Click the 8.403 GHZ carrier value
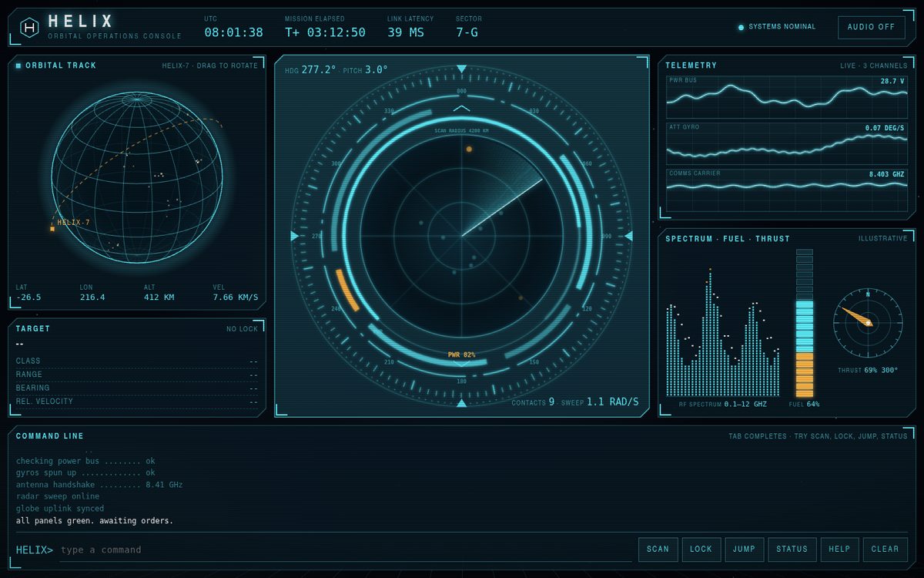The image size is (924, 578). [x=887, y=173]
